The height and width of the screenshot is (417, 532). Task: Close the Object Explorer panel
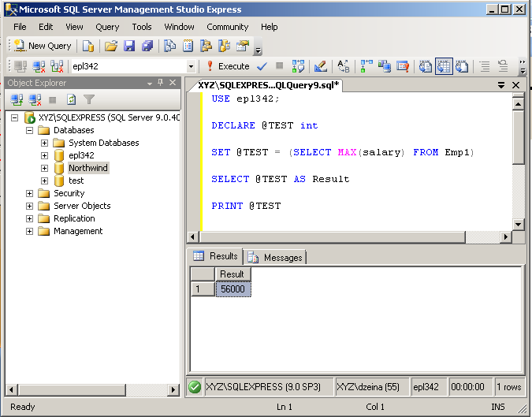tap(173, 83)
